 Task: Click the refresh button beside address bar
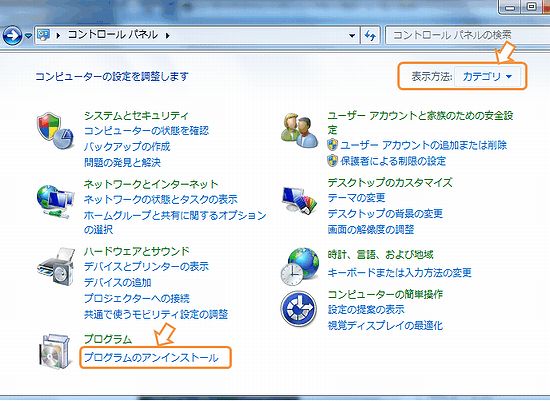370,35
